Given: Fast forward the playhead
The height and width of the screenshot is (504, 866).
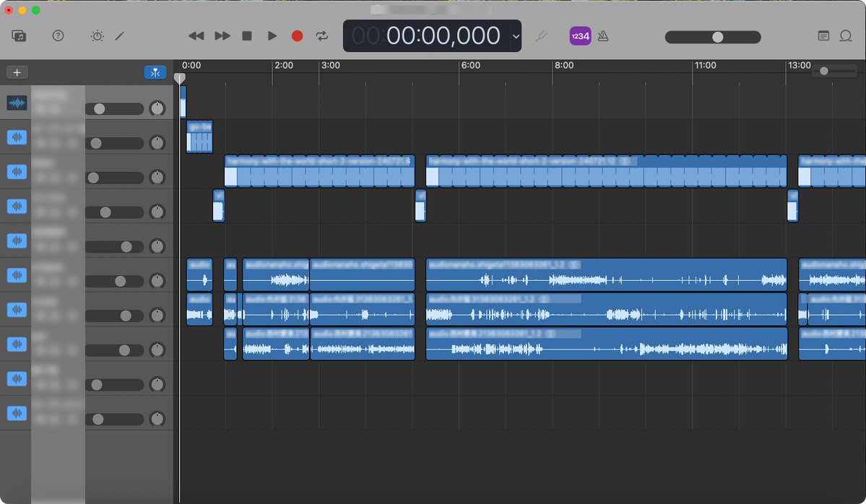Looking at the screenshot, I should pos(222,36).
